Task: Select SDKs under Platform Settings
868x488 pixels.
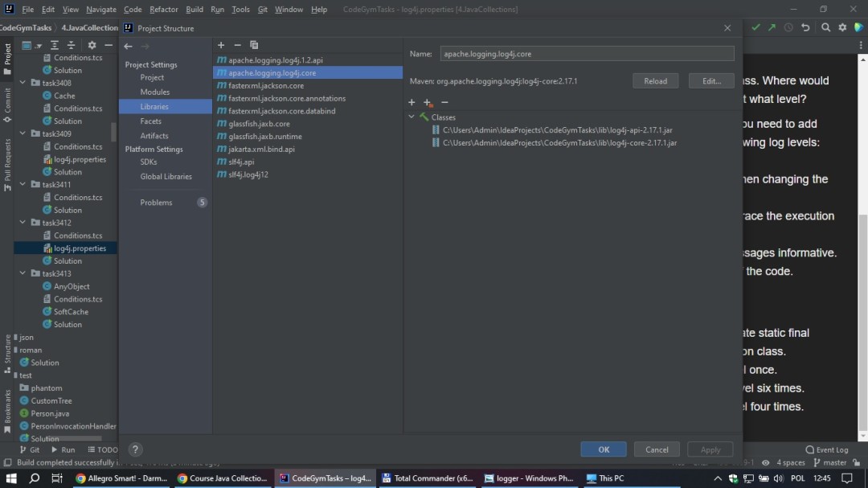Action: pos(149,162)
